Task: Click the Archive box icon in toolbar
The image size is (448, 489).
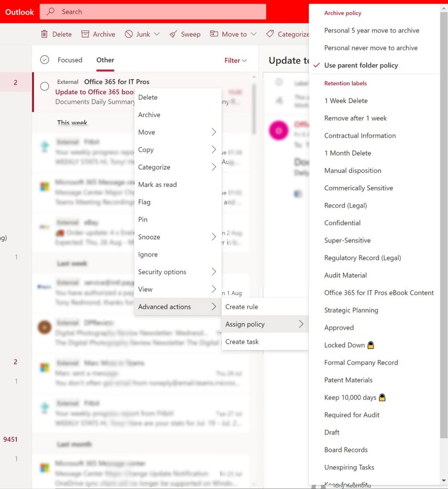Action: 85,34
